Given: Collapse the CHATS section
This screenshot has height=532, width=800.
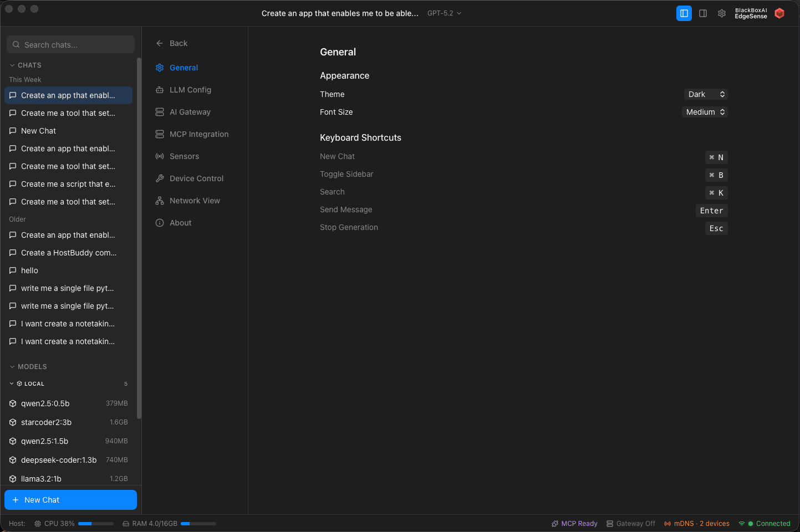Looking at the screenshot, I should click(25, 65).
